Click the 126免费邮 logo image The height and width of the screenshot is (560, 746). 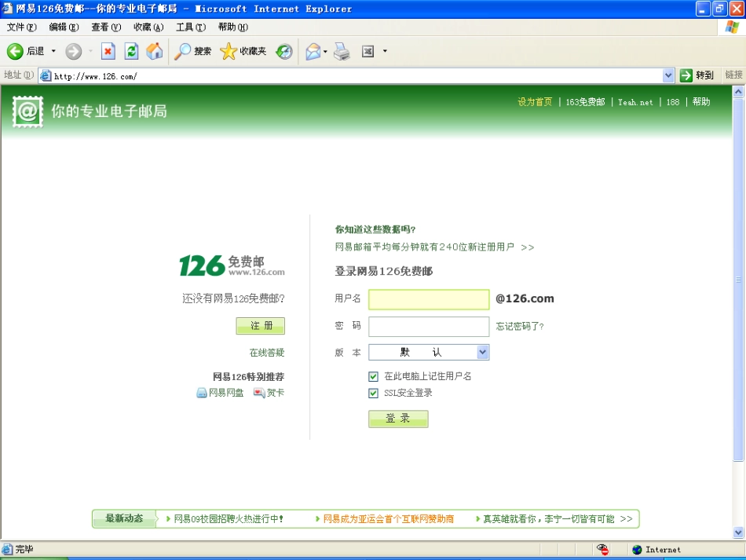point(232,265)
